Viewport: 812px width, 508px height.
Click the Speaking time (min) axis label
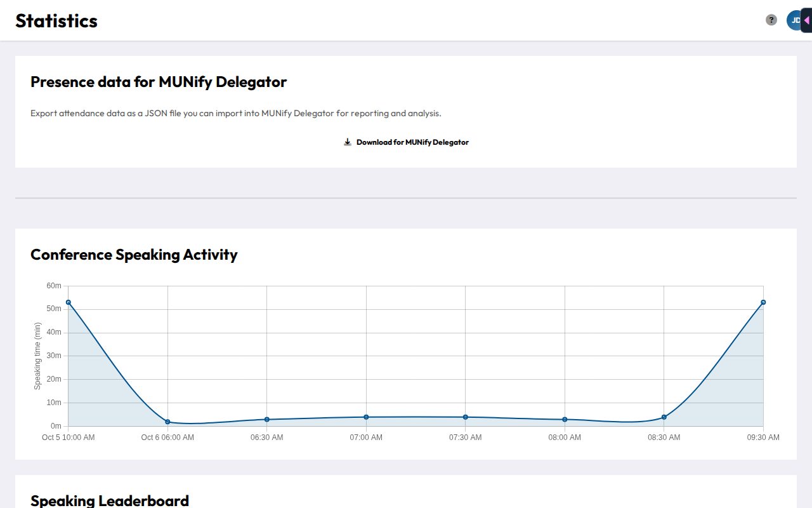[x=37, y=356]
